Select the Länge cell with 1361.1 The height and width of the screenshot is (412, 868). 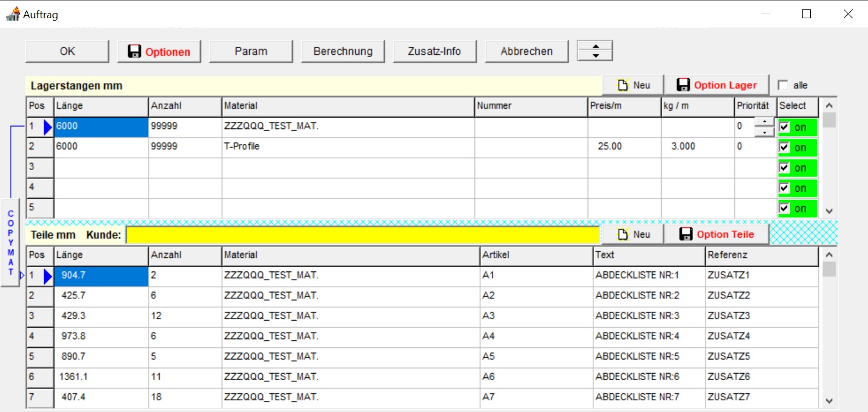point(100,377)
